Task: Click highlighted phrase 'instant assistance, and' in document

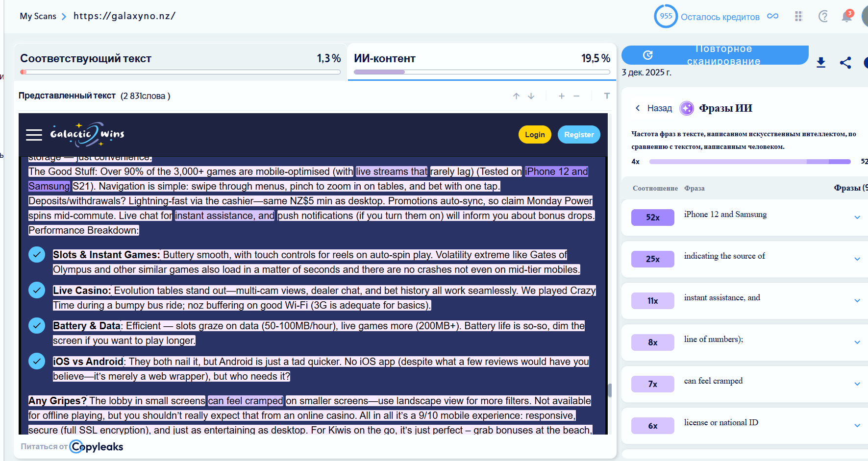Action: coord(224,216)
